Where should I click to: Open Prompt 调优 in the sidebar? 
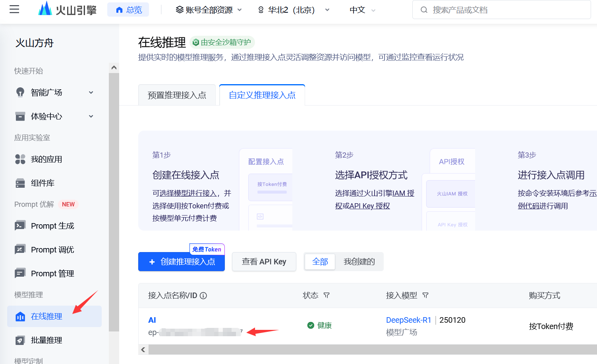[x=54, y=250]
